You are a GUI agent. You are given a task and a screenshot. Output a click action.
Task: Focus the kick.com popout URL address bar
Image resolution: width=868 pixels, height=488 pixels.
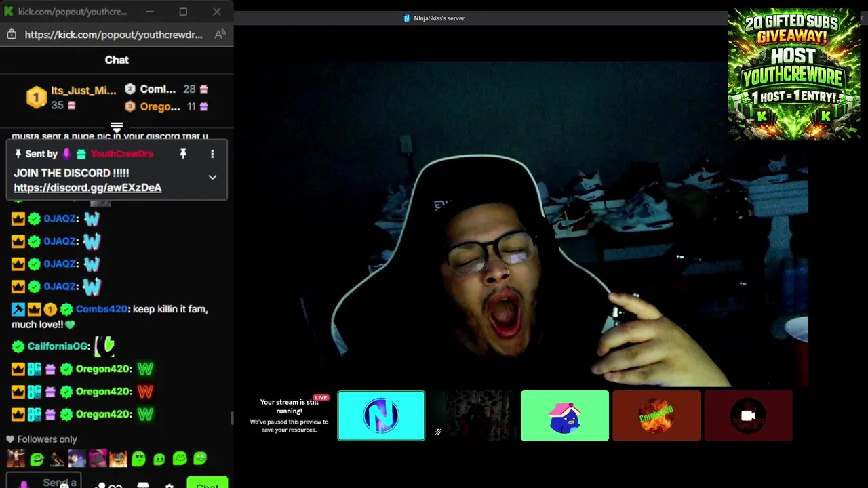(113, 34)
